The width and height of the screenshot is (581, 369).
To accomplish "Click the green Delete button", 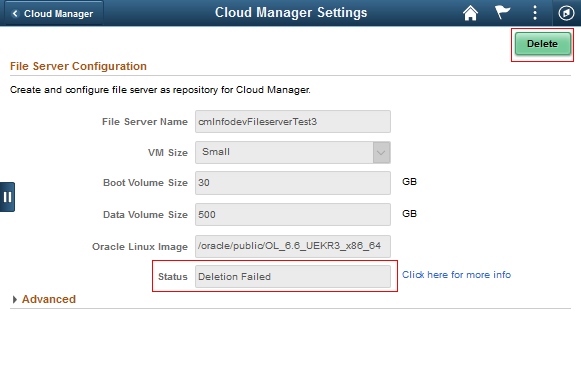I will (542, 44).
